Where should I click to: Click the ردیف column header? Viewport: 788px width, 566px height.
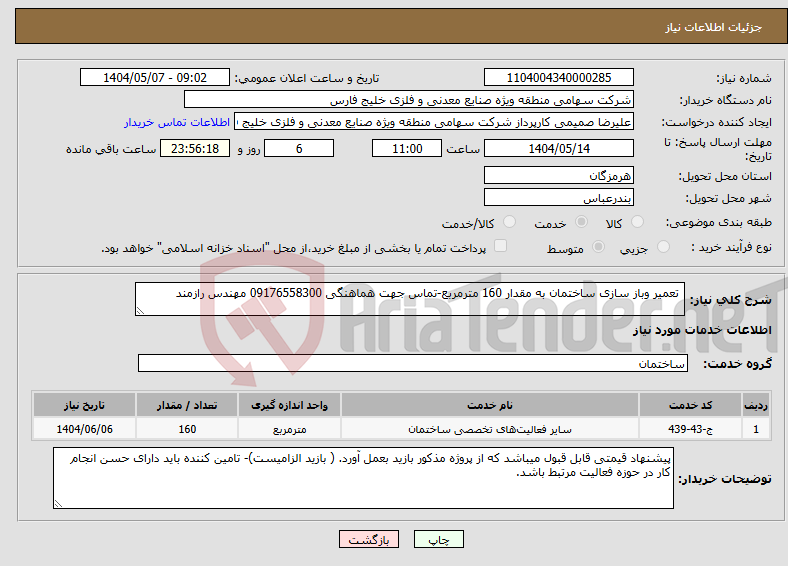[x=756, y=405]
